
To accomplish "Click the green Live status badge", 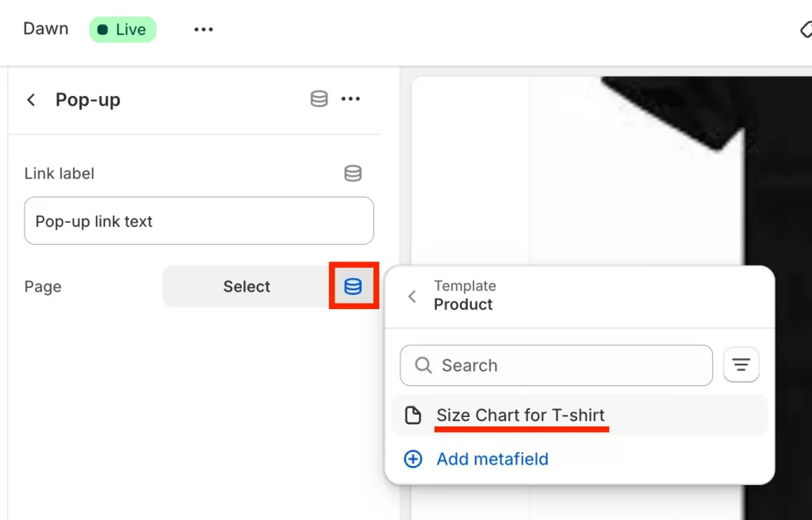I will point(123,29).
